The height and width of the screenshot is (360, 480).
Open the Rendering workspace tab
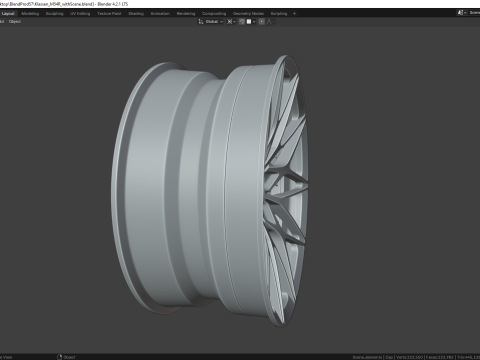click(x=186, y=14)
